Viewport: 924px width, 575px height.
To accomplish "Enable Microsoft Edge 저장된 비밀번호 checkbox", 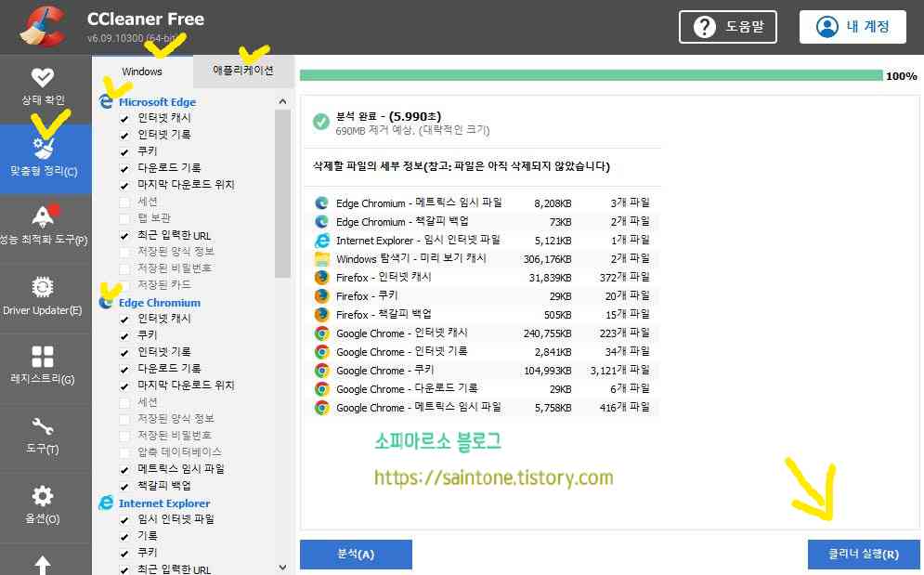I will point(124,269).
